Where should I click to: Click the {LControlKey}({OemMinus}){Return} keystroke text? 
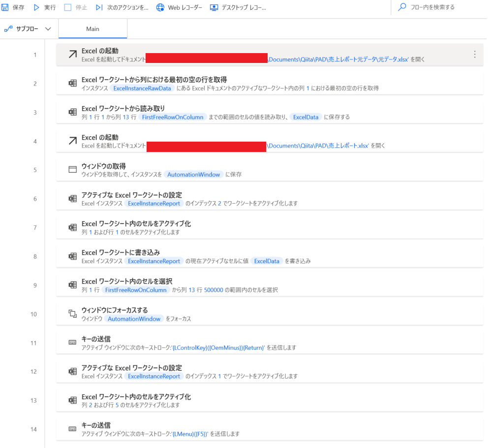218,347
